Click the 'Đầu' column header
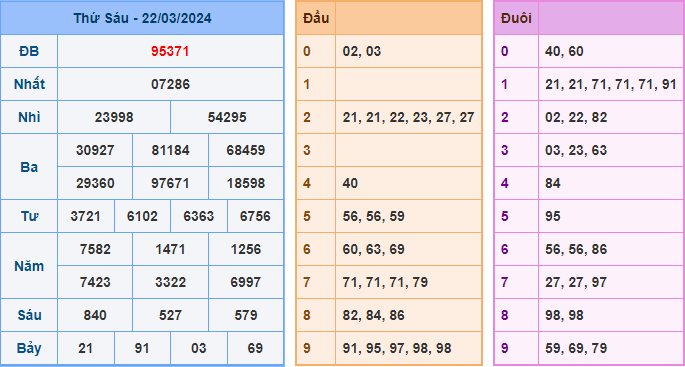 (x=316, y=18)
